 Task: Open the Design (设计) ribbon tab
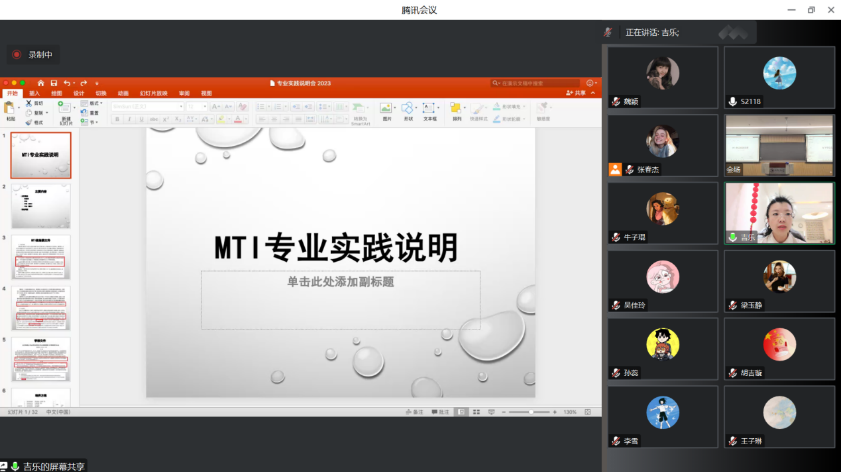(x=78, y=93)
